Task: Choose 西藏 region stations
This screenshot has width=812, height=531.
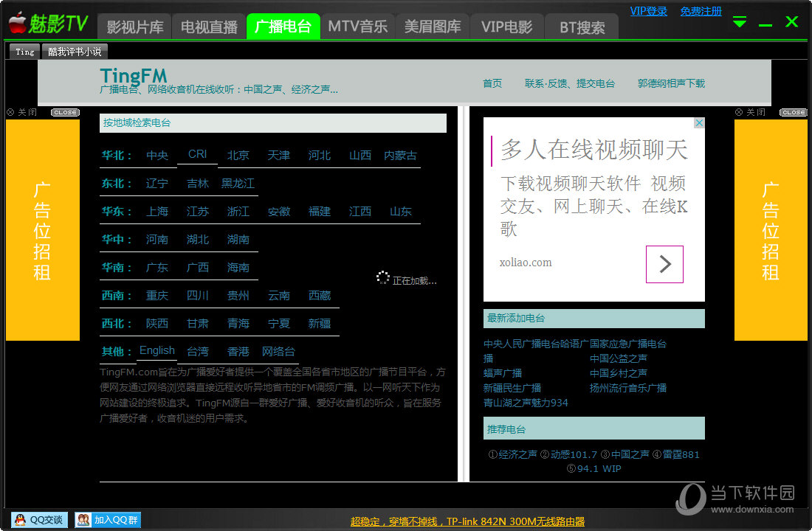Action: 320,295
